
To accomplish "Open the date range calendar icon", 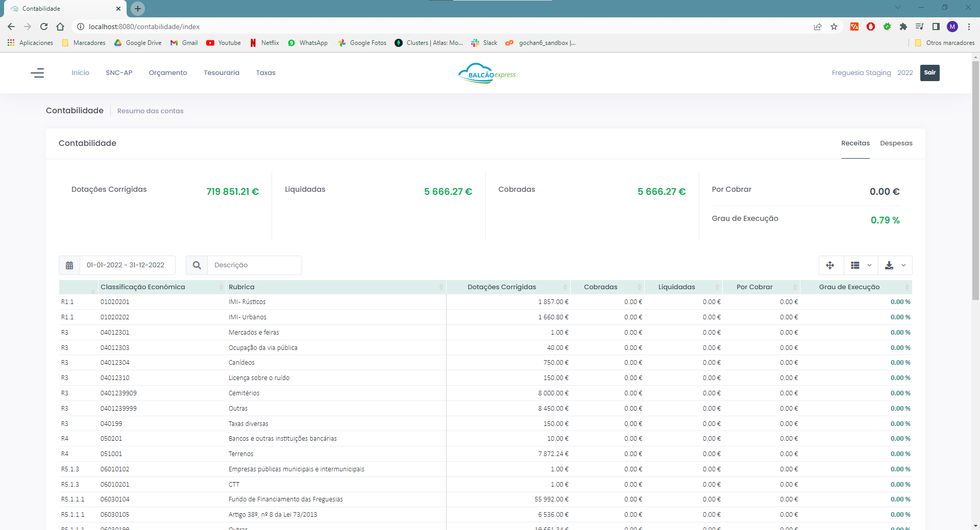I will point(69,265).
